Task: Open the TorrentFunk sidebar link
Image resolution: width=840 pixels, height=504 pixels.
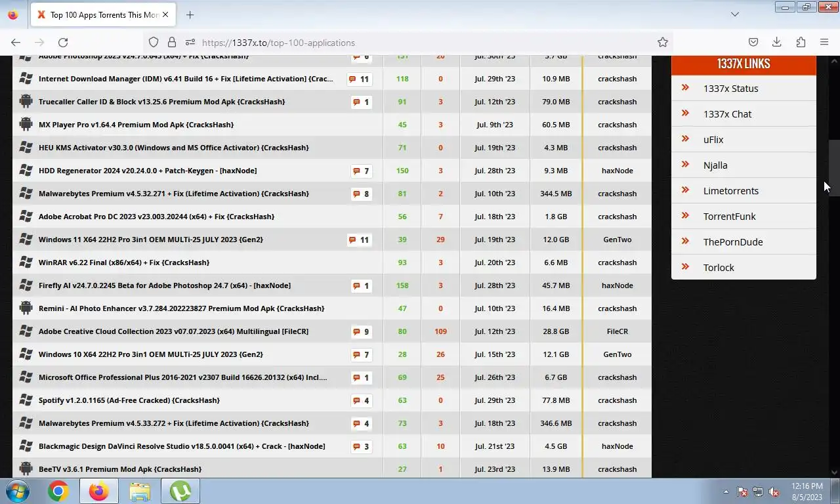Action: (729, 217)
